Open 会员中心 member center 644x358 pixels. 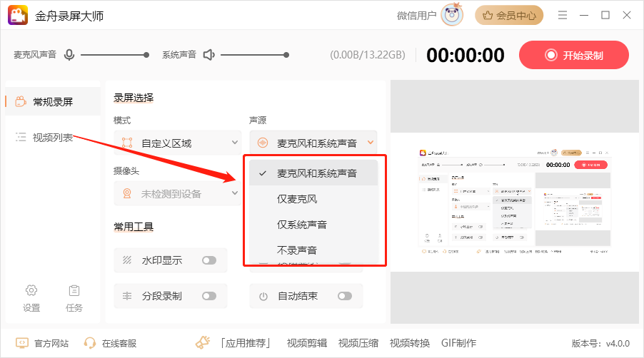pyautogui.click(x=509, y=16)
